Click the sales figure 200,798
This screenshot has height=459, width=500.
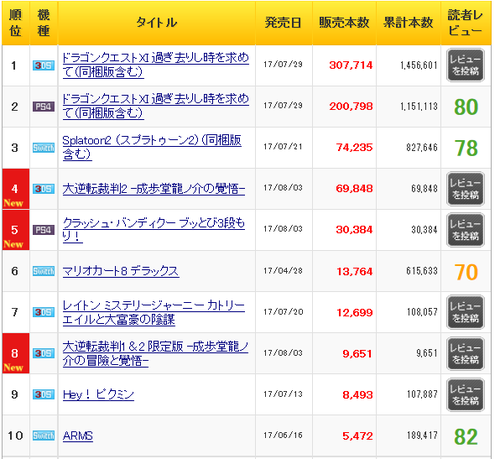point(351,106)
